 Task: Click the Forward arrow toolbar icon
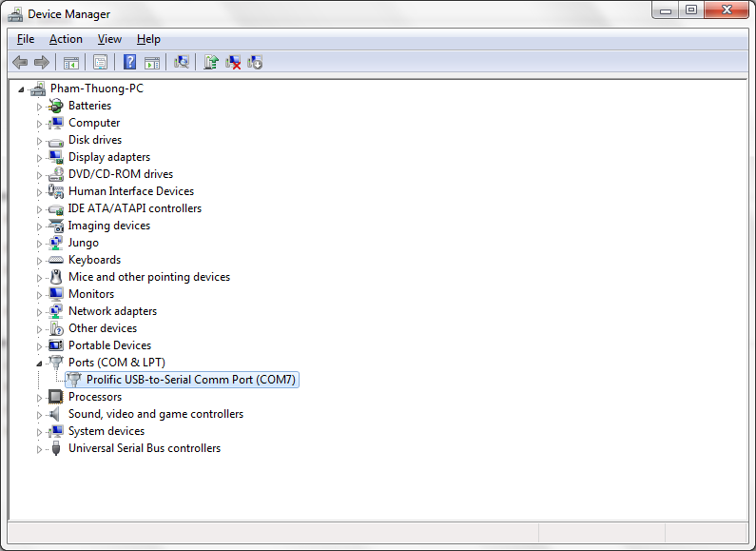click(42, 62)
